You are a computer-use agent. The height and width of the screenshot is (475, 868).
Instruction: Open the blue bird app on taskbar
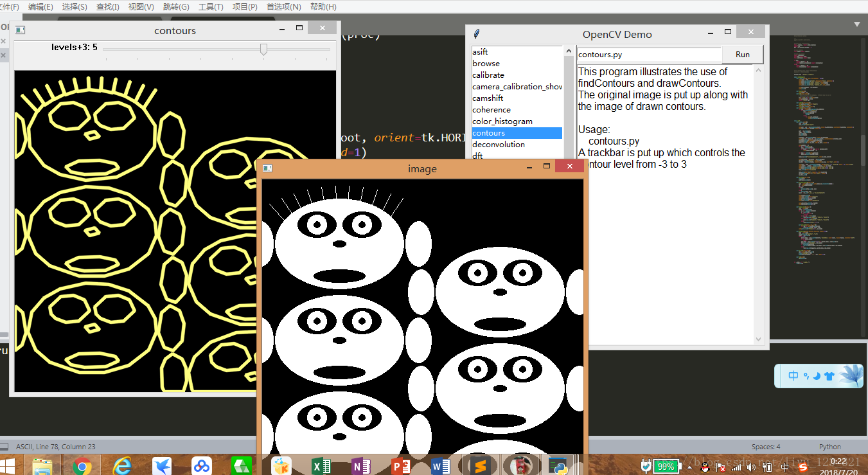click(x=162, y=466)
